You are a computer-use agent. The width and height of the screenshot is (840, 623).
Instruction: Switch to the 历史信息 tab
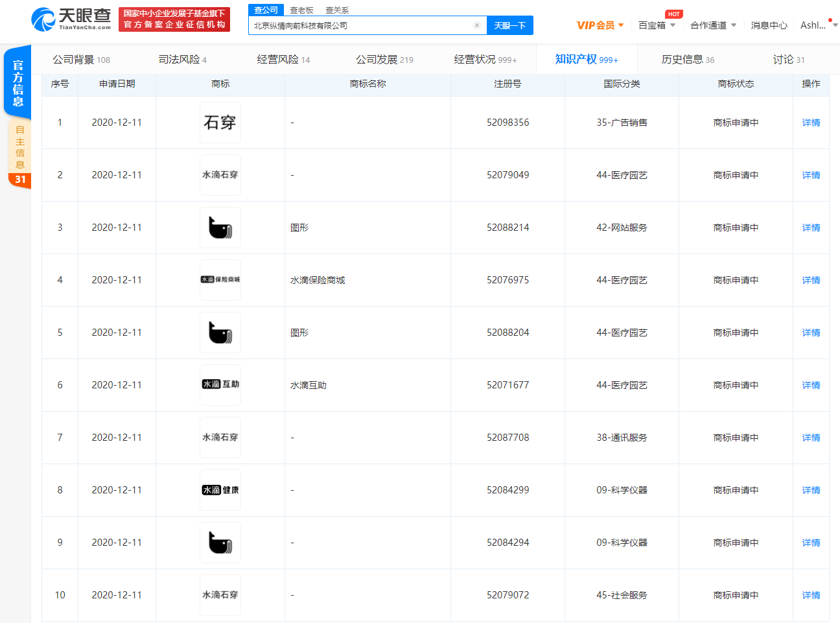tap(686, 58)
